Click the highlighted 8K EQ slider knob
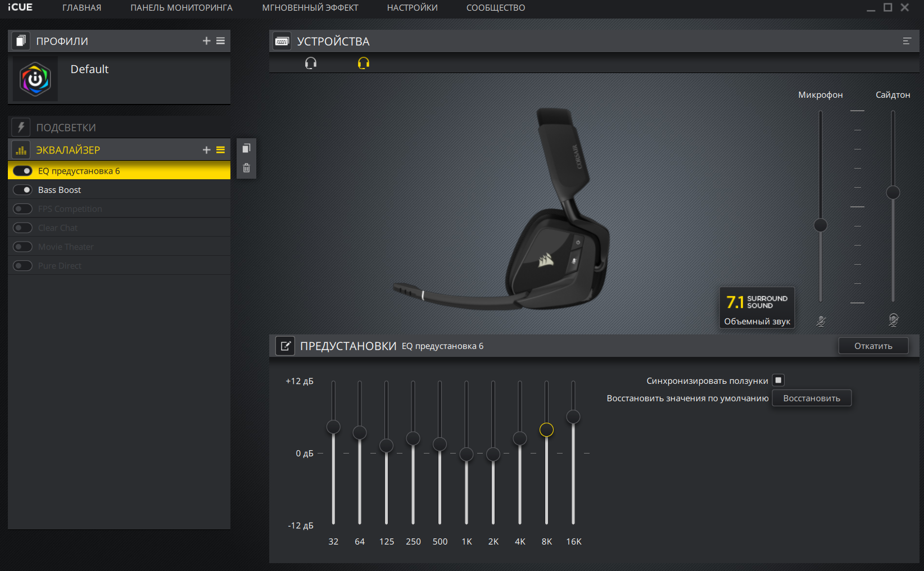The image size is (924, 571). point(546,430)
